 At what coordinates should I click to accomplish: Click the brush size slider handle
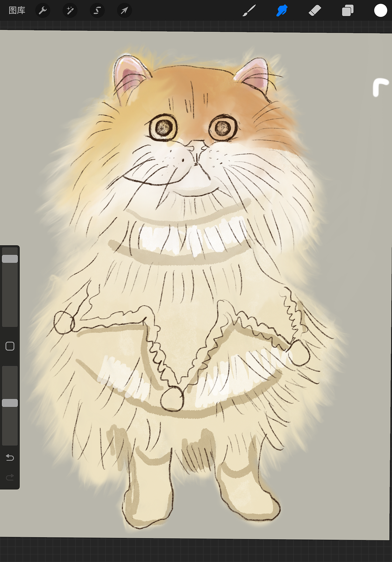point(10,259)
